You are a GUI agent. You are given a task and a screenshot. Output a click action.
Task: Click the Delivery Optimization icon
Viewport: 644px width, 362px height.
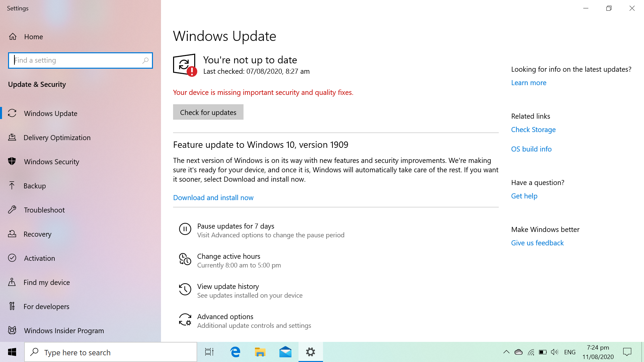[12, 137]
